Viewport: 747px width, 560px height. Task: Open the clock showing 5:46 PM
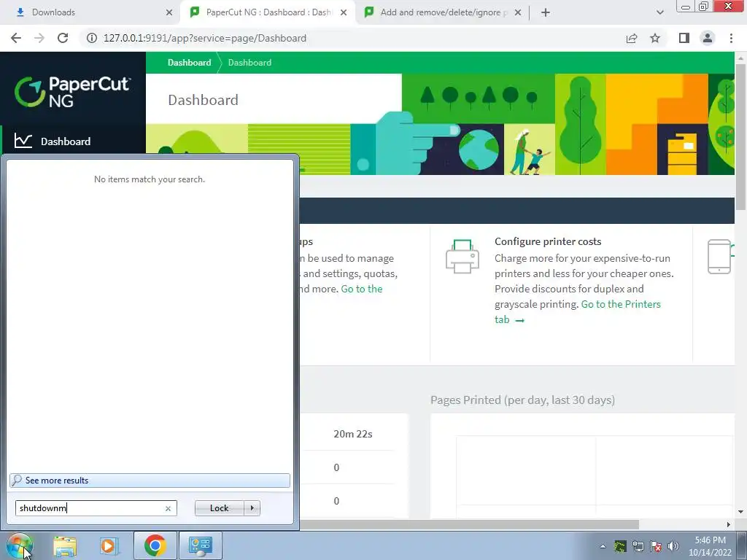[710, 540]
